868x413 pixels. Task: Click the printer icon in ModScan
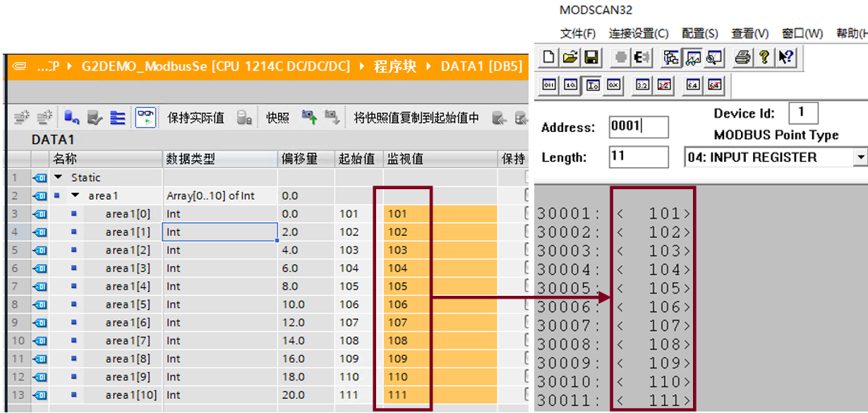pyautogui.click(x=742, y=57)
